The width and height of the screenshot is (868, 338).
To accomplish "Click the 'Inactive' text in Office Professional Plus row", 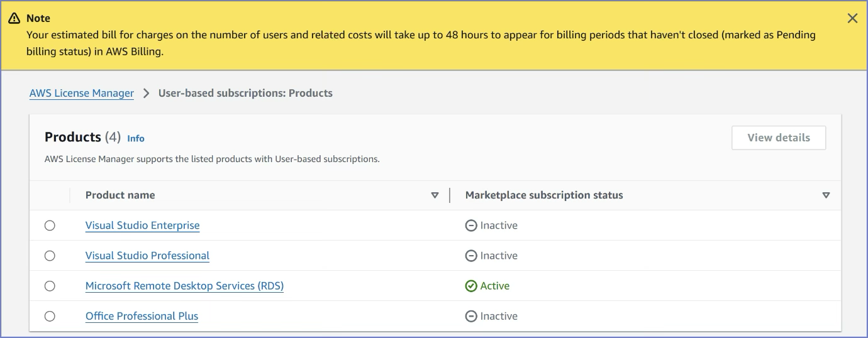I will (x=499, y=316).
